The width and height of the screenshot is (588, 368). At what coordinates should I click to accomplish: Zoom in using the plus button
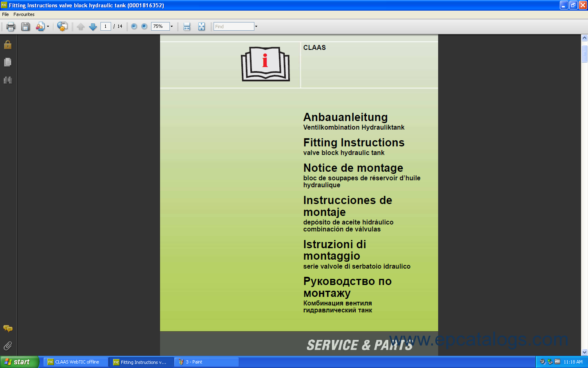[x=144, y=26]
